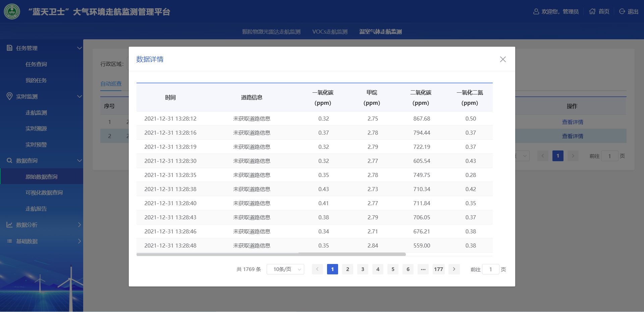
Task: Click the 基础数据 list icon
Action: 9,241
